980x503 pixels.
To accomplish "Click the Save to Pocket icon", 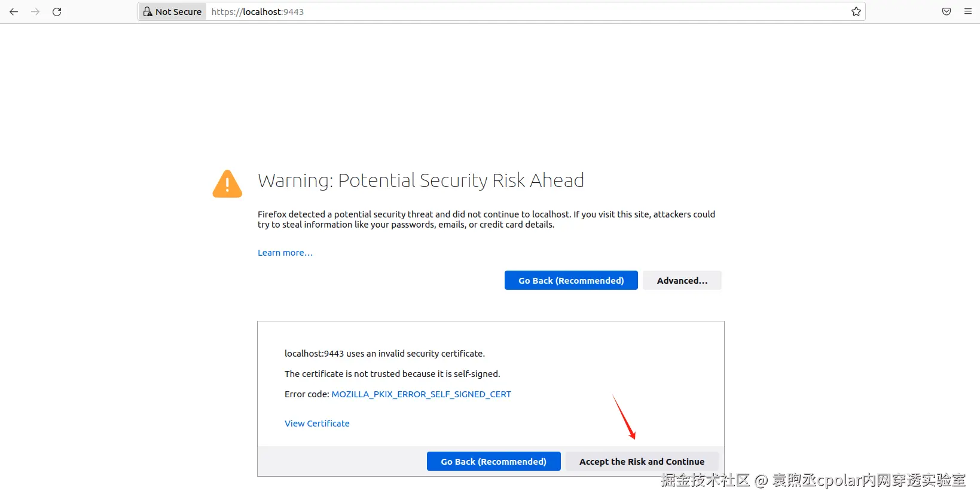I will [947, 11].
